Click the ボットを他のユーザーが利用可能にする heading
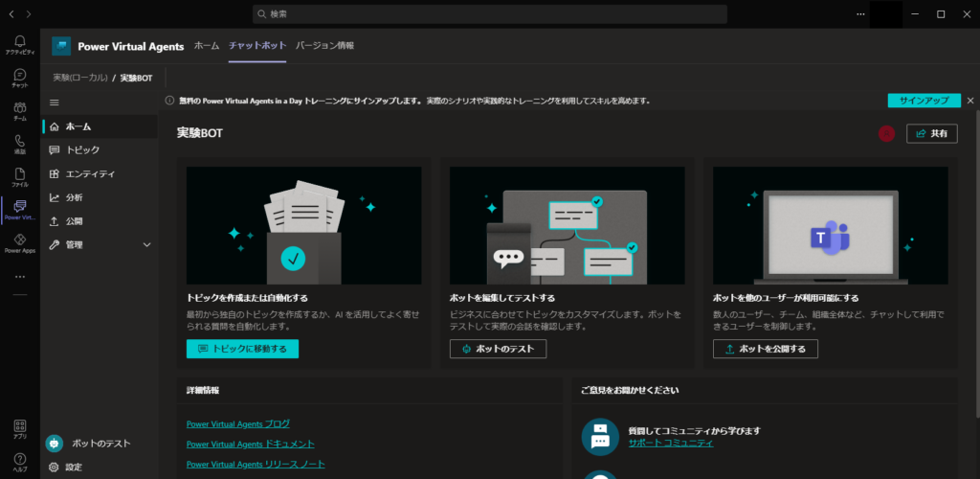 pyautogui.click(x=786, y=298)
